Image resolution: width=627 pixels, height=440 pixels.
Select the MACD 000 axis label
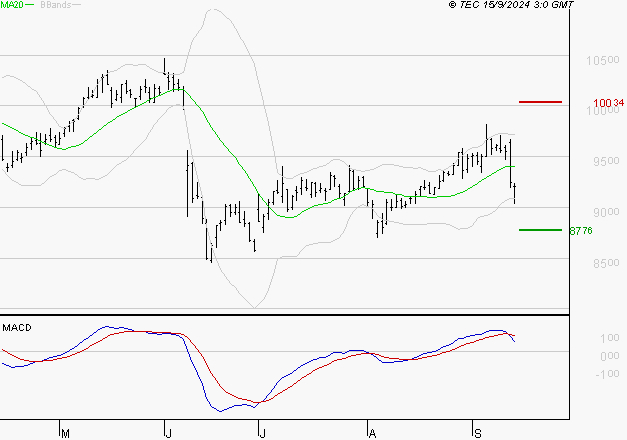610,356
